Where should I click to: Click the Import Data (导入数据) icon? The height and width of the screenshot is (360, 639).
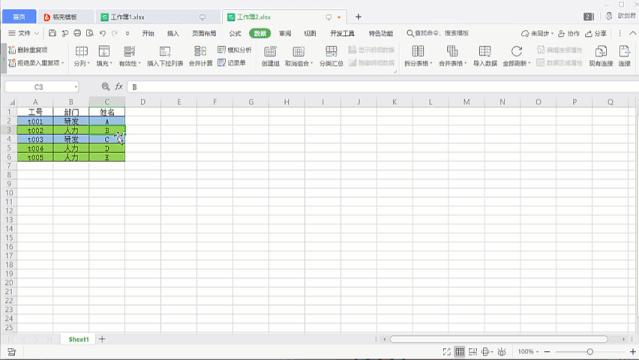point(485,51)
